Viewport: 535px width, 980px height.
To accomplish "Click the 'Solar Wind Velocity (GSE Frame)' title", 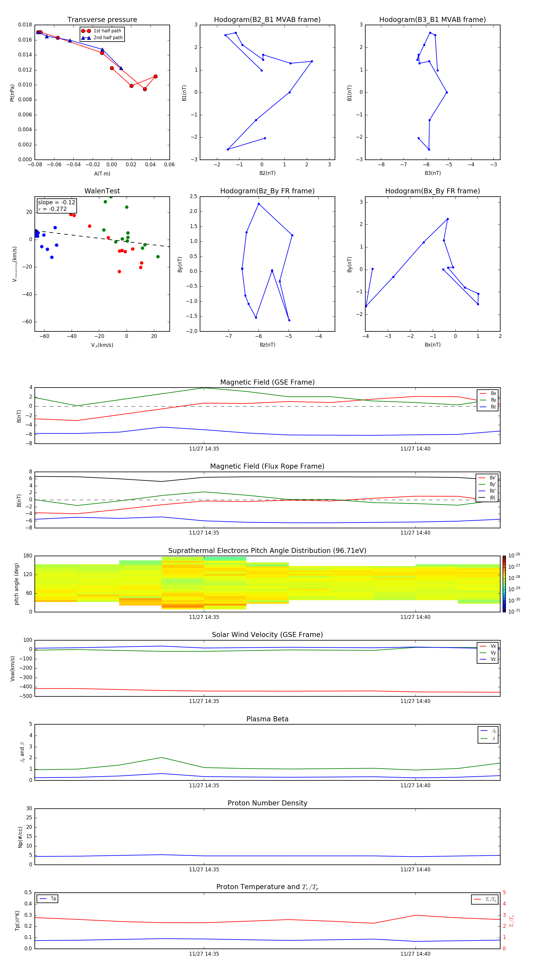I will tap(267, 635).
